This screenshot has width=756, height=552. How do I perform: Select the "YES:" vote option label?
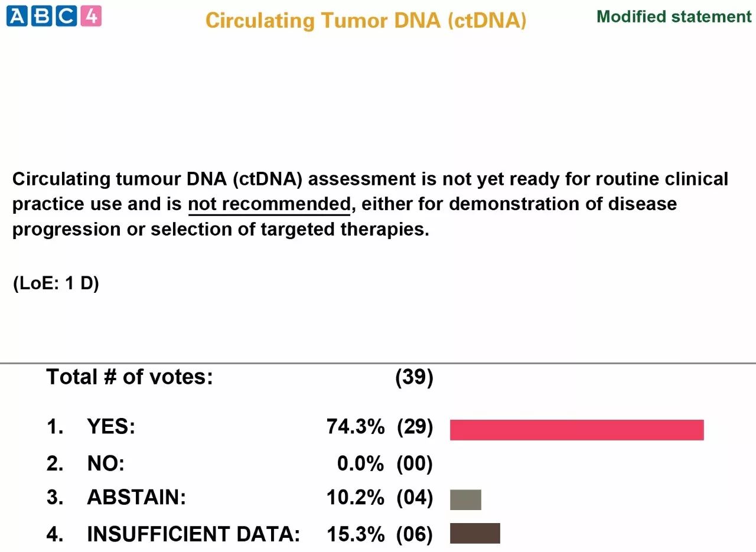111,426
